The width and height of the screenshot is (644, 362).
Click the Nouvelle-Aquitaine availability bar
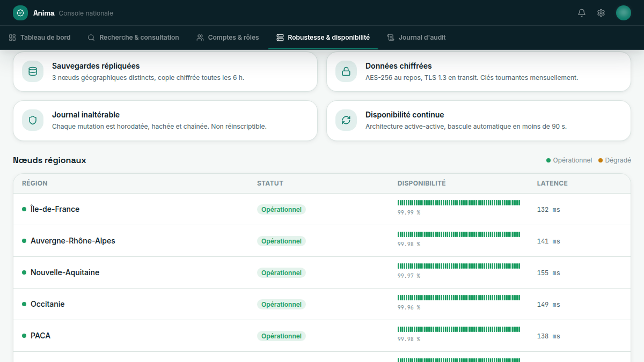(x=459, y=266)
